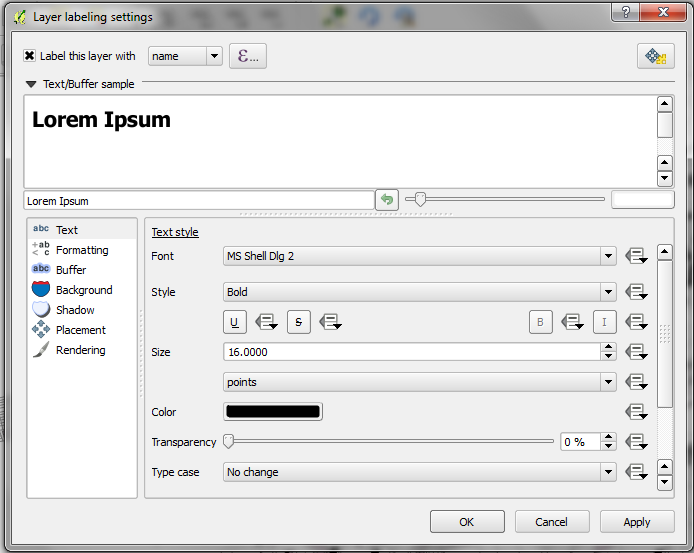694x553 pixels.
Task: Collapse the Text/Buffer sample section
Action: click(x=31, y=84)
